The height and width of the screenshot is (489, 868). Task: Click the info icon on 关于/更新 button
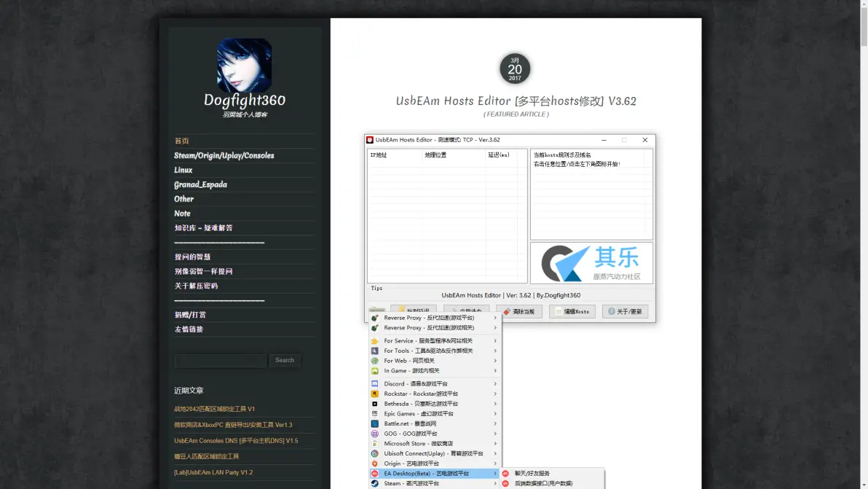[x=612, y=312]
